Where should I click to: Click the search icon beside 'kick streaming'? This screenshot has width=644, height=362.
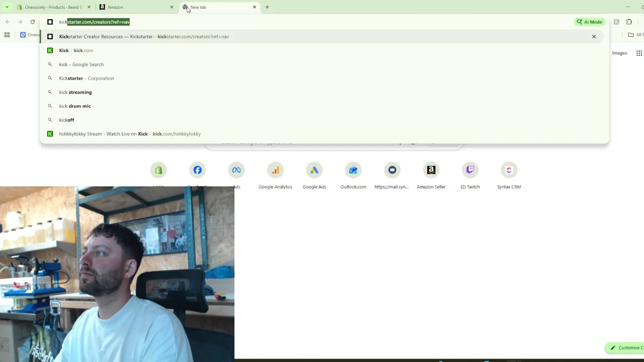pos(50,92)
